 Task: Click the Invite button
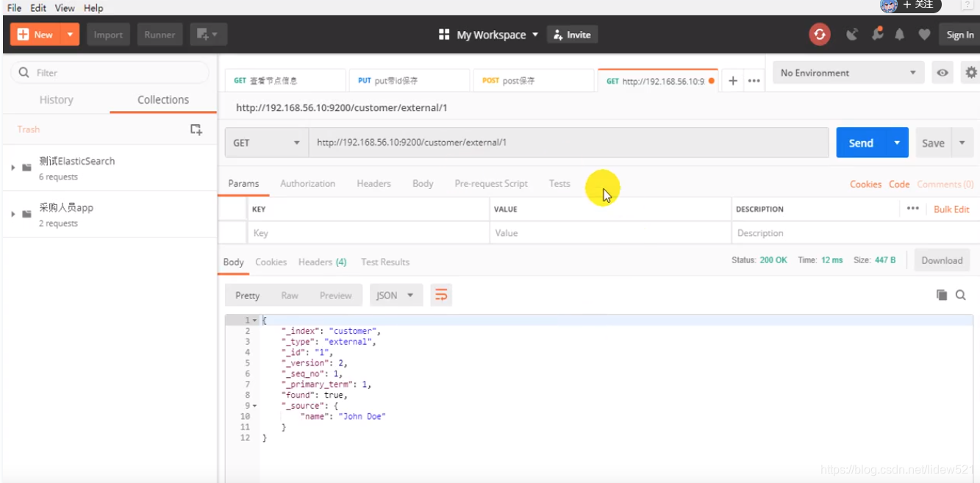[573, 35]
